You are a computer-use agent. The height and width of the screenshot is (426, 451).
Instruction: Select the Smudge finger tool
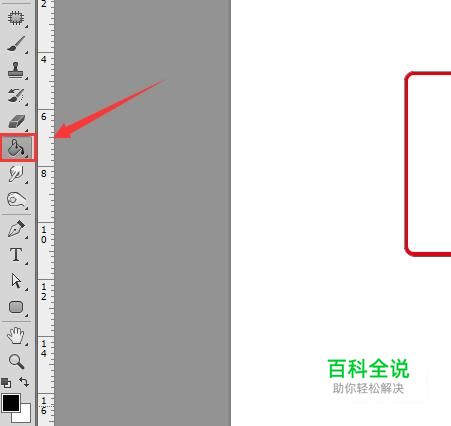pyautogui.click(x=16, y=174)
